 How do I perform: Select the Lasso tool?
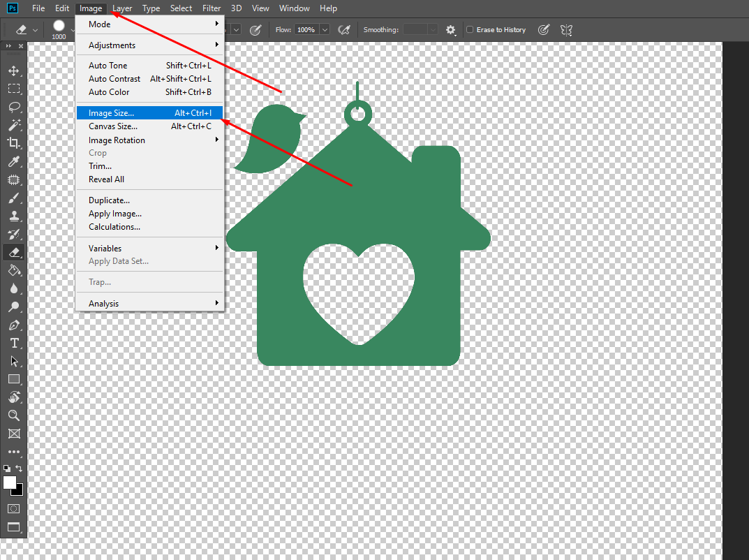[14, 107]
